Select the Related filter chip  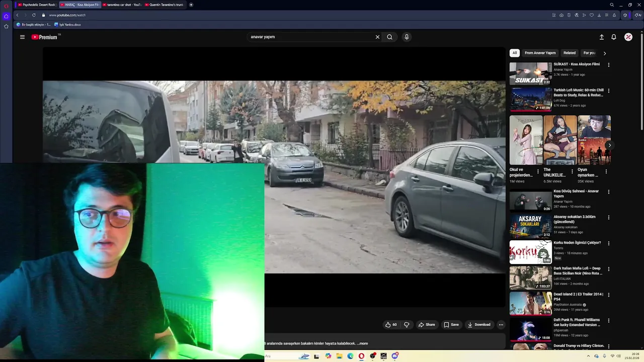pos(570,53)
